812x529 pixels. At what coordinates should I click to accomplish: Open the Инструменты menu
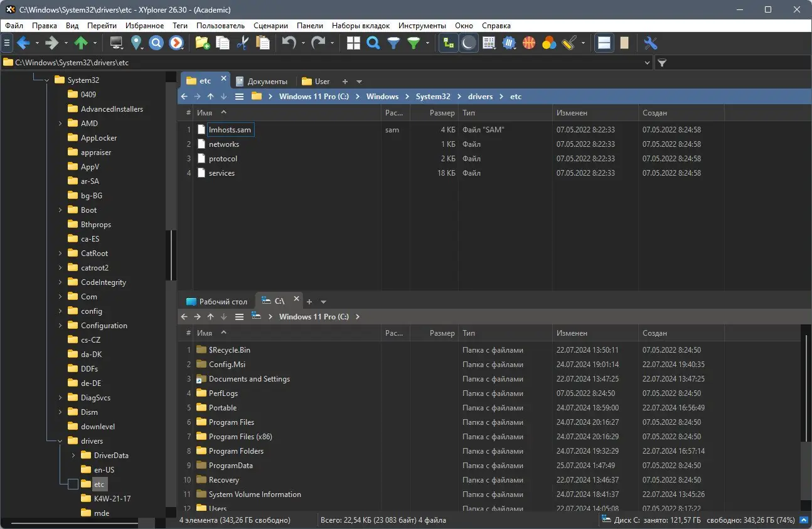click(x=422, y=26)
